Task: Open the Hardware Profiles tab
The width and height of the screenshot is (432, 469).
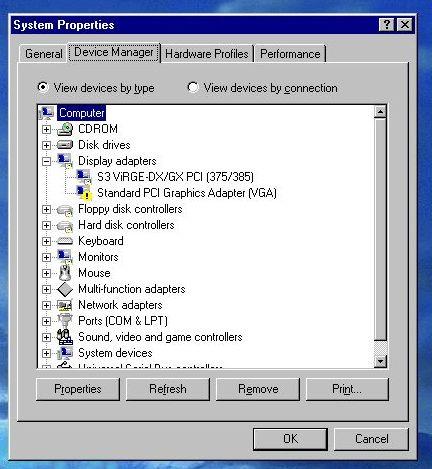Action: click(207, 54)
